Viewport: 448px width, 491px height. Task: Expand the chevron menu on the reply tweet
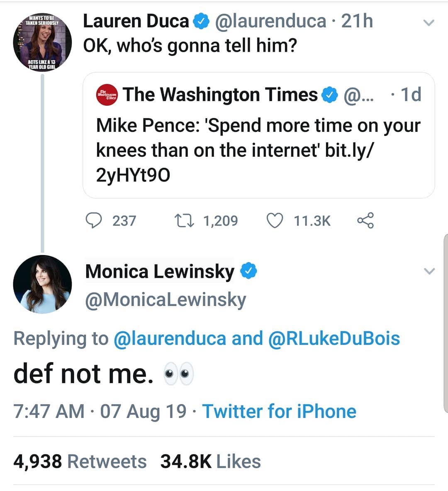[x=429, y=272]
